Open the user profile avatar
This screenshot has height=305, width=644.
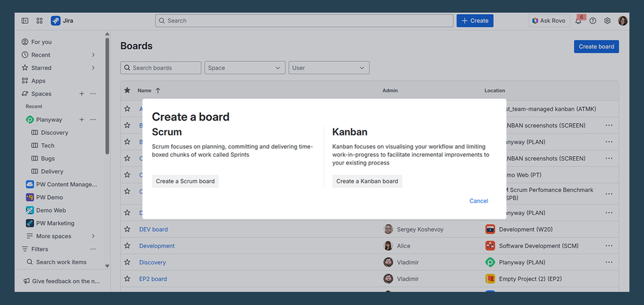(623, 21)
